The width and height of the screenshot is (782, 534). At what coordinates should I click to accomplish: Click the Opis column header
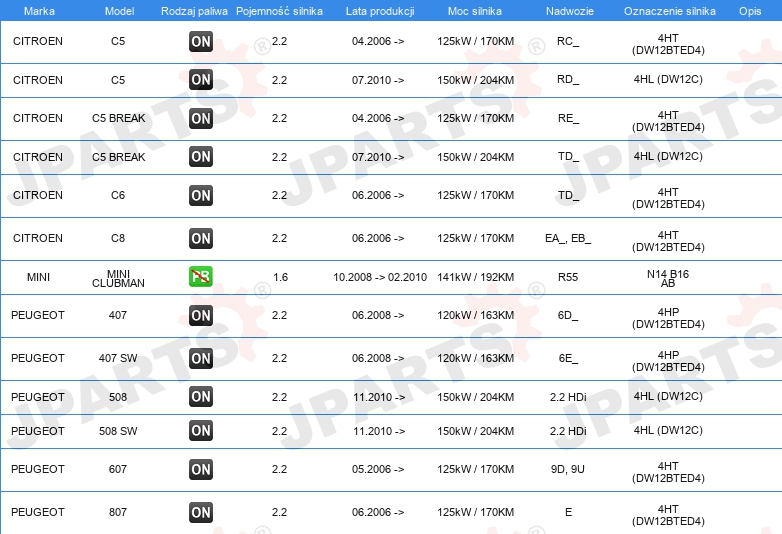750,11
